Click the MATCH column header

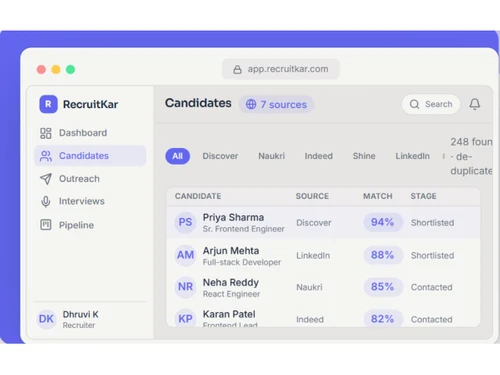[x=378, y=196]
